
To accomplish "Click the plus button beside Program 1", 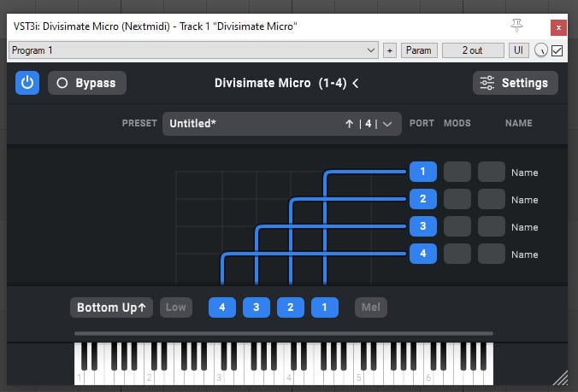I will pos(390,50).
